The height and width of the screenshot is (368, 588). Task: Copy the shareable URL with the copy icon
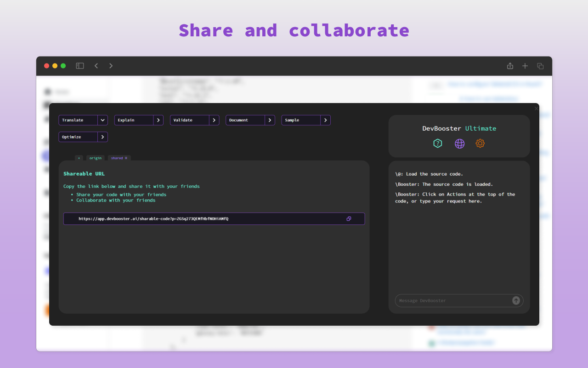(349, 218)
